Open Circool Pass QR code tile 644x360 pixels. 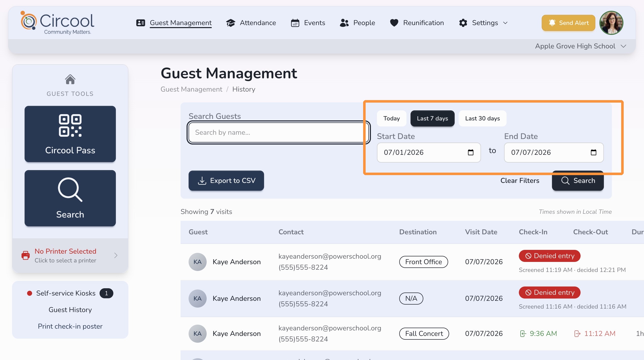[70, 134]
